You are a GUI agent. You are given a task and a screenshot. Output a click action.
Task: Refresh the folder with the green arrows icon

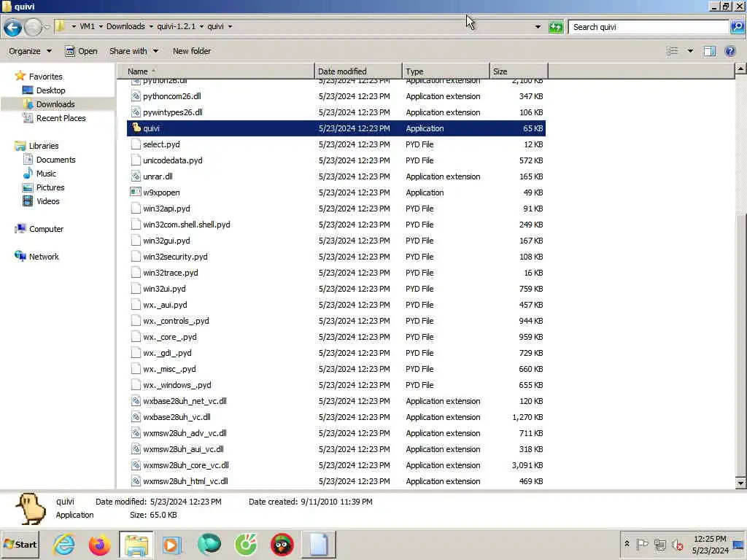[x=555, y=27]
